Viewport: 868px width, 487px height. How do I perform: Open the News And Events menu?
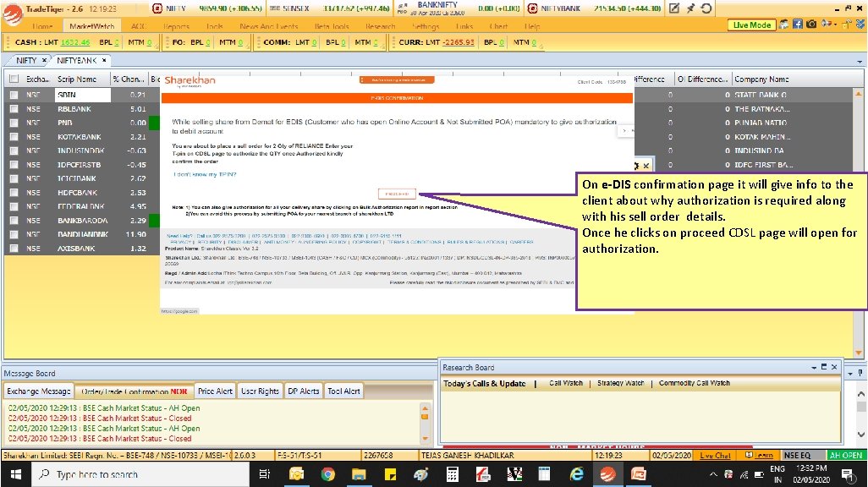click(x=268, y=26)
